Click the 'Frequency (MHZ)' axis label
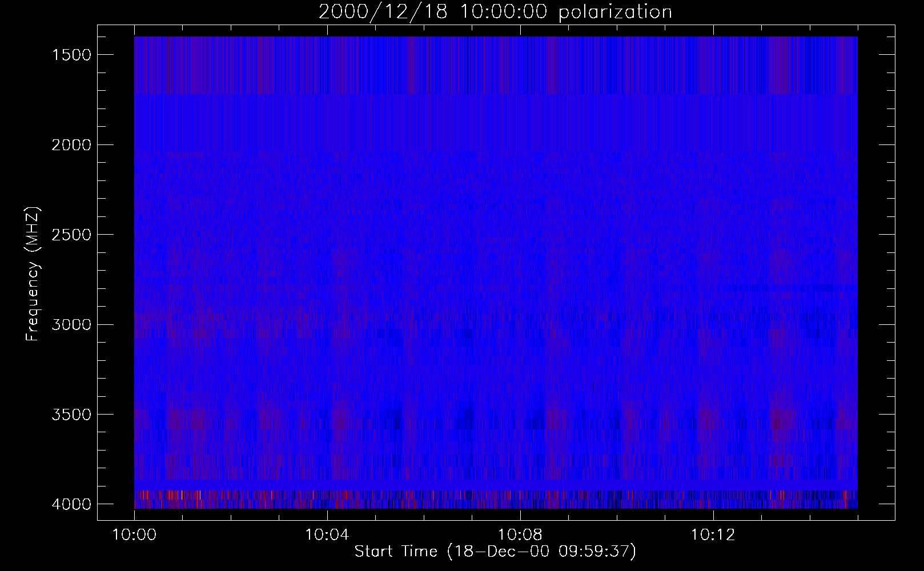The width and height of the screenshot is (924, 571). (32, 275)
